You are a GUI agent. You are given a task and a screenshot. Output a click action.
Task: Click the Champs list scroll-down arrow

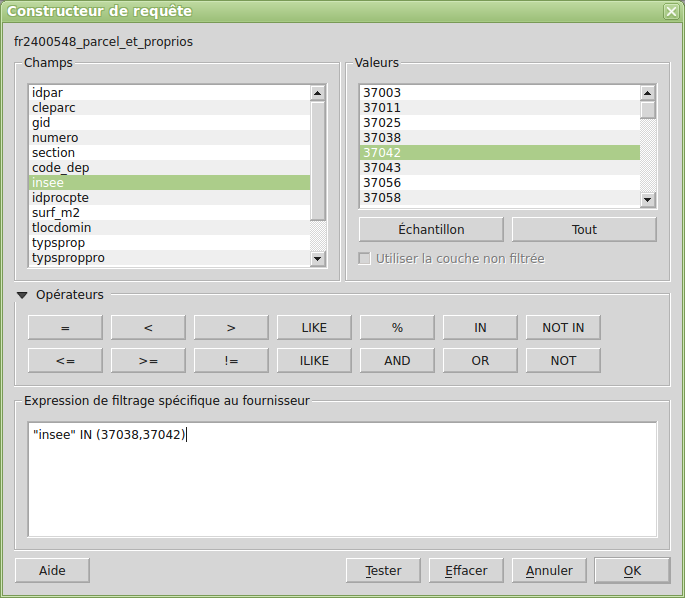[318, 259]
